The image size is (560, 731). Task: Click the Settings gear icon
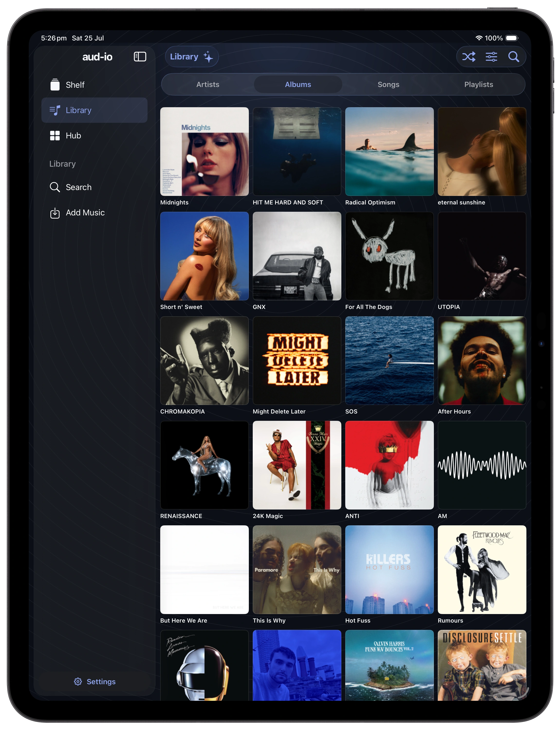point(78,681)
